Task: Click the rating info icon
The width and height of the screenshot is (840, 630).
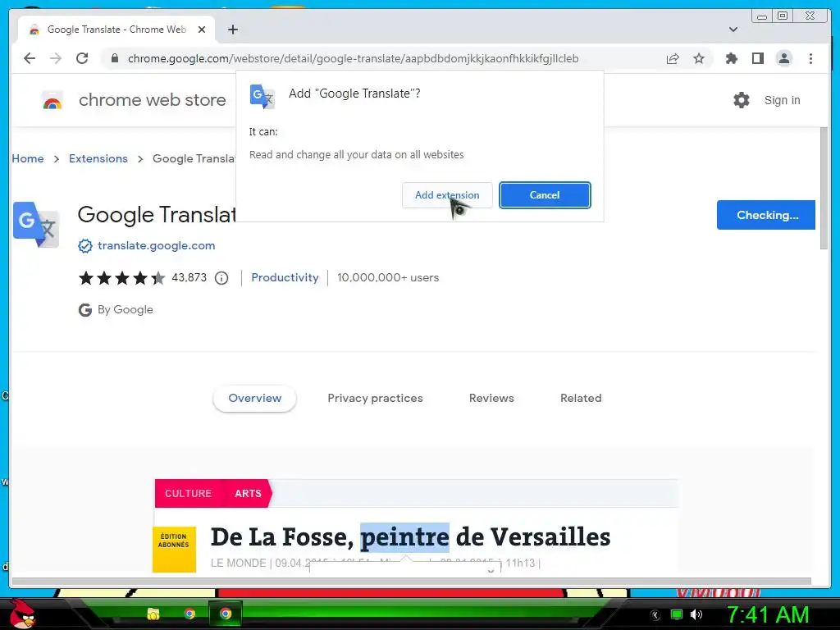Action: (221, 278)
